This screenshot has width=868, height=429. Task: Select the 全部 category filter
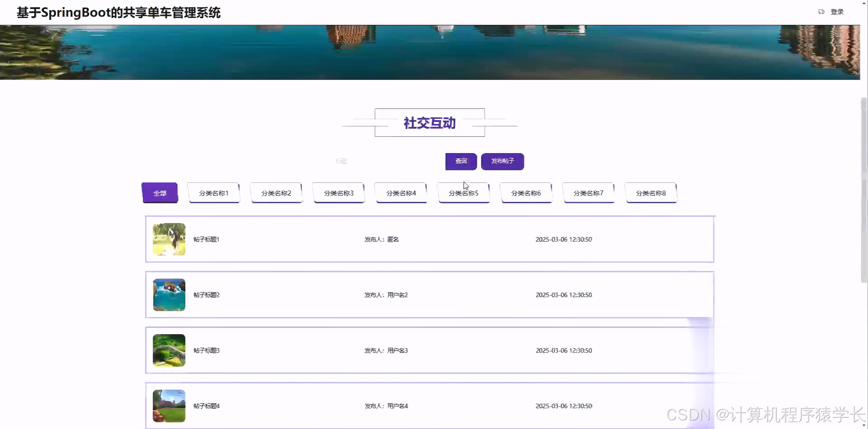tap(160, 192)
